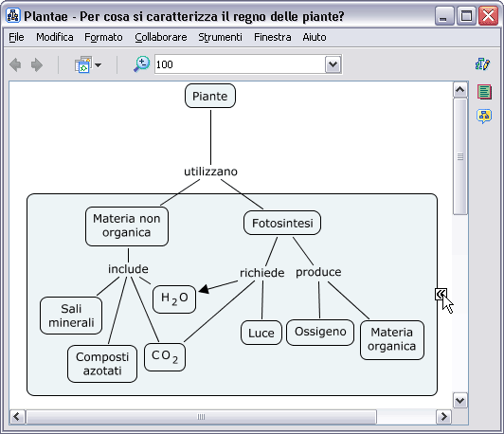504x434 pixels.
Task: Open the Strumenti menu
Action: pos(220,37)
